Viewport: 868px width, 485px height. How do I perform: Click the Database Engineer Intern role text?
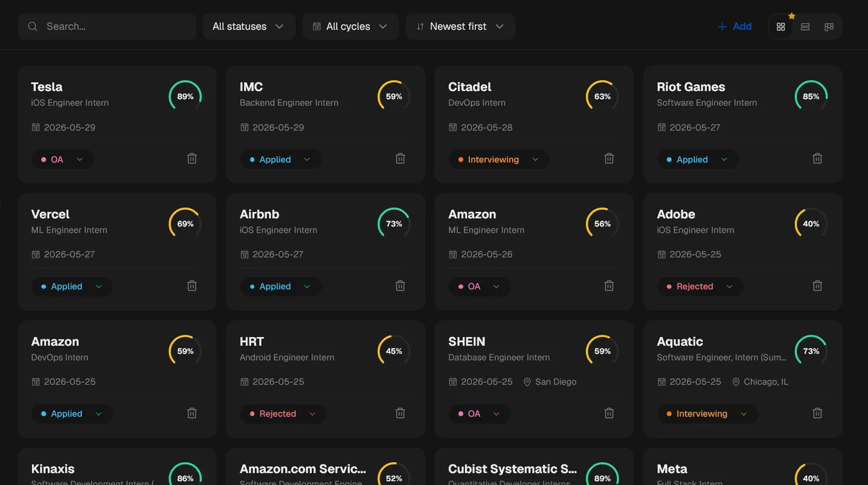point(499,357)
